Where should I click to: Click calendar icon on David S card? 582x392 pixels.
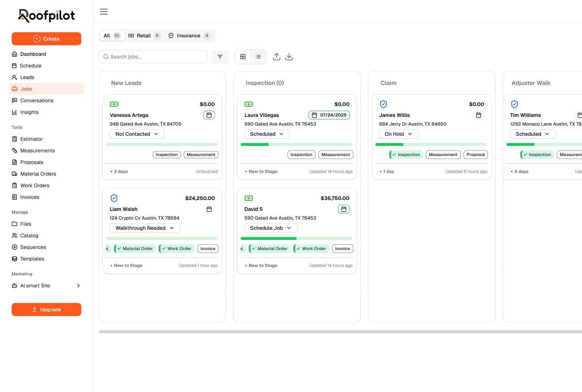[344, 209]
